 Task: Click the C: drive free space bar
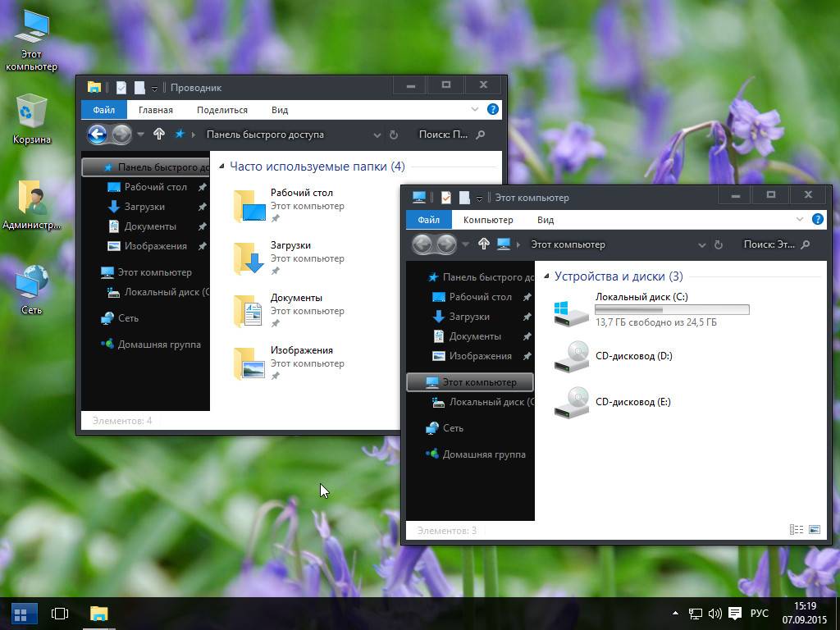(x=672, y=310)
